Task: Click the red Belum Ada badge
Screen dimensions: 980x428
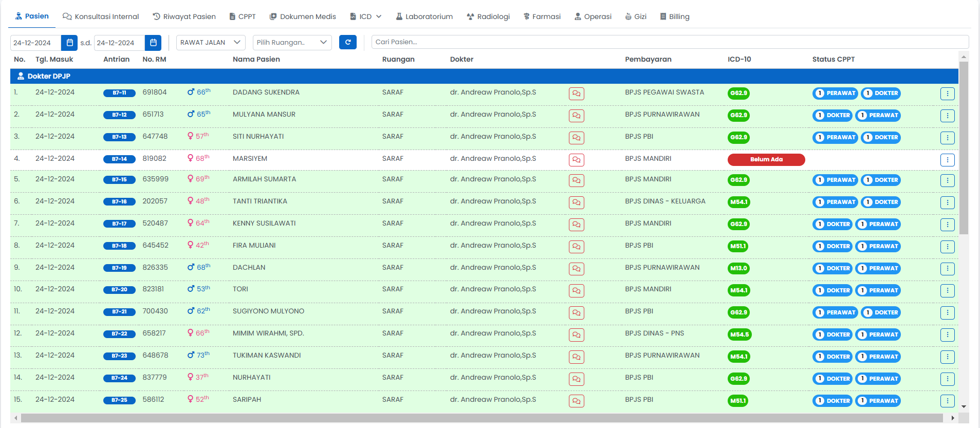Action: coord(766,159)
